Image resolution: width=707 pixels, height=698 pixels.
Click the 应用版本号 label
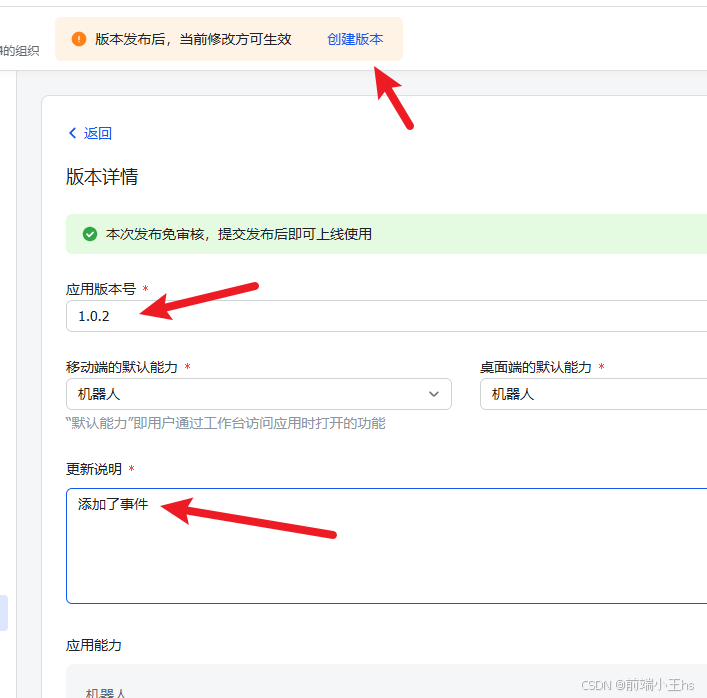101,289
